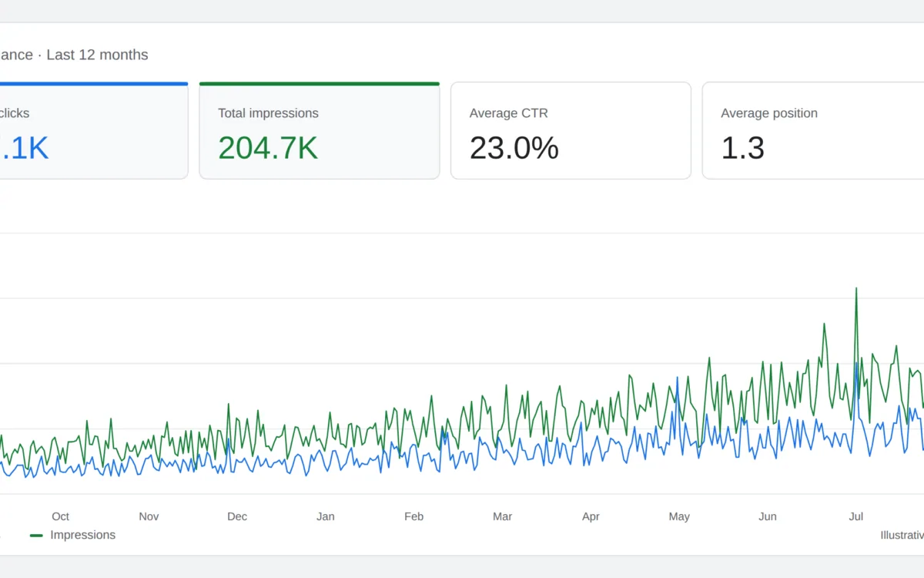This screenshot has width=924, height=578.
Task: Click the Oct axis label
Action: 60,516
